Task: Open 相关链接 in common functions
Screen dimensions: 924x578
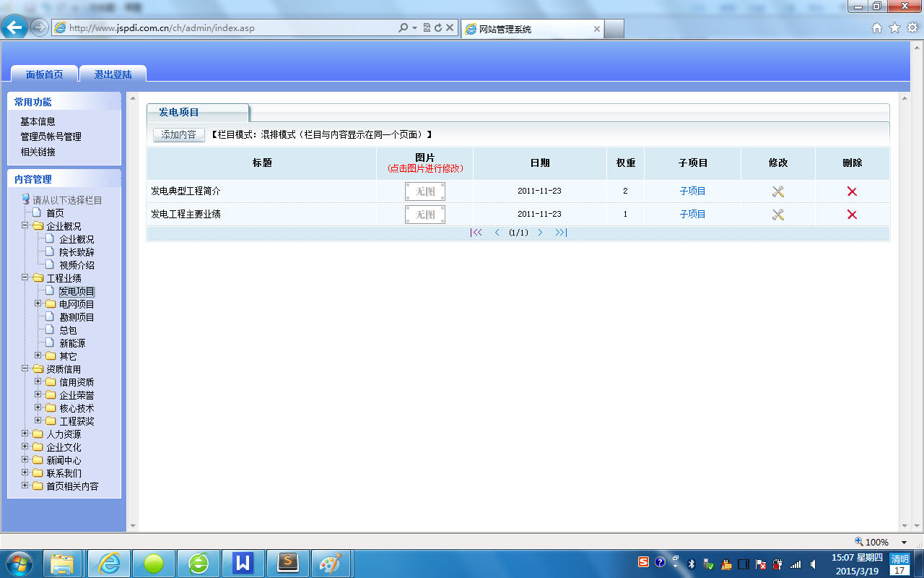Action: 38,152
